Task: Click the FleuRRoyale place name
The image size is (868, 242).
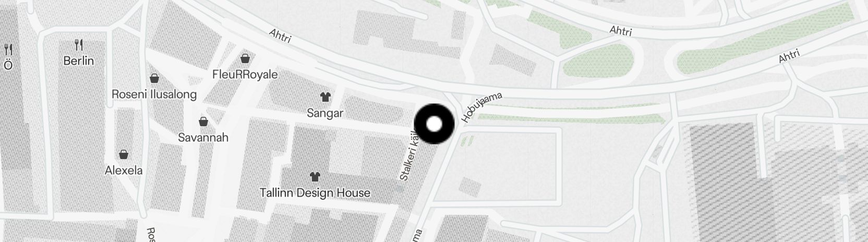Action: [x=245, y=74]
